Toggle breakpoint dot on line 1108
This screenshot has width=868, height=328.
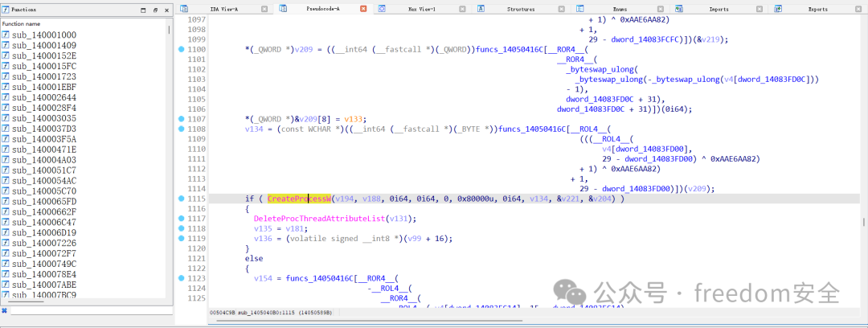coord(181,129)
